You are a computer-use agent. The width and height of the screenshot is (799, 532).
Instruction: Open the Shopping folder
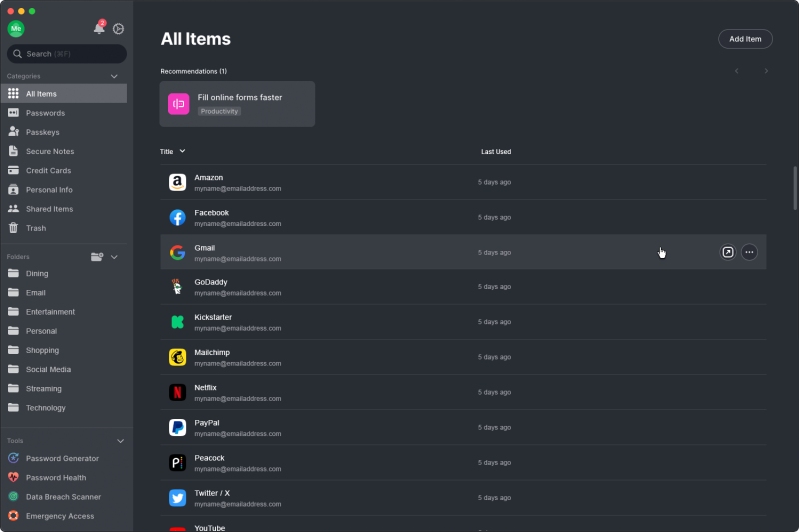(64, 350)
